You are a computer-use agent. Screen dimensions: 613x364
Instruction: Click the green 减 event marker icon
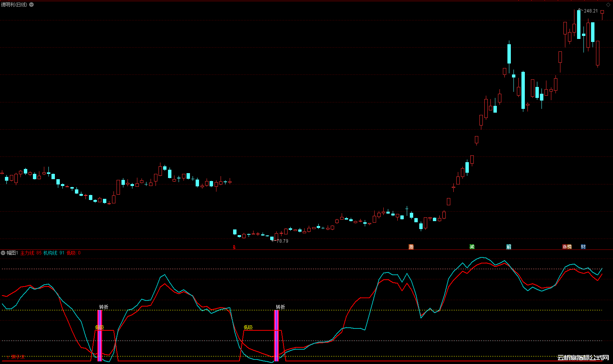pyautogui.click(x=472, y=247)
